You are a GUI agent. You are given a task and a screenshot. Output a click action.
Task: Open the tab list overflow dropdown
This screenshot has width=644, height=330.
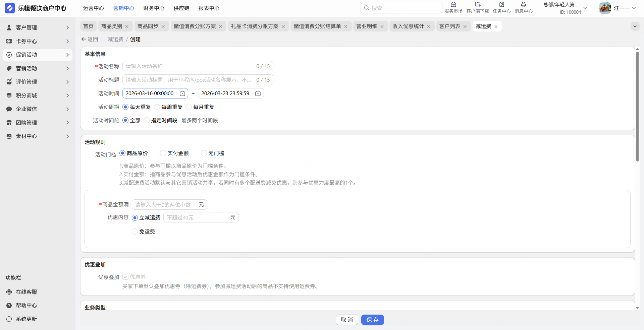[635, 26]
